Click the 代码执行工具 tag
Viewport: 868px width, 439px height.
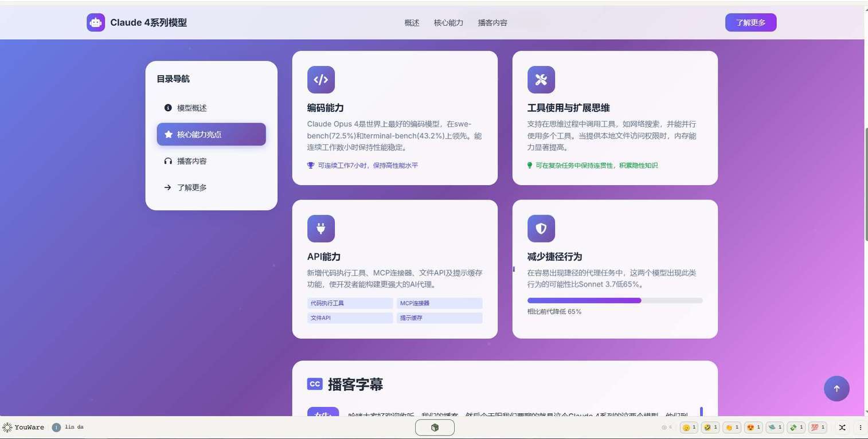[350, 303]
